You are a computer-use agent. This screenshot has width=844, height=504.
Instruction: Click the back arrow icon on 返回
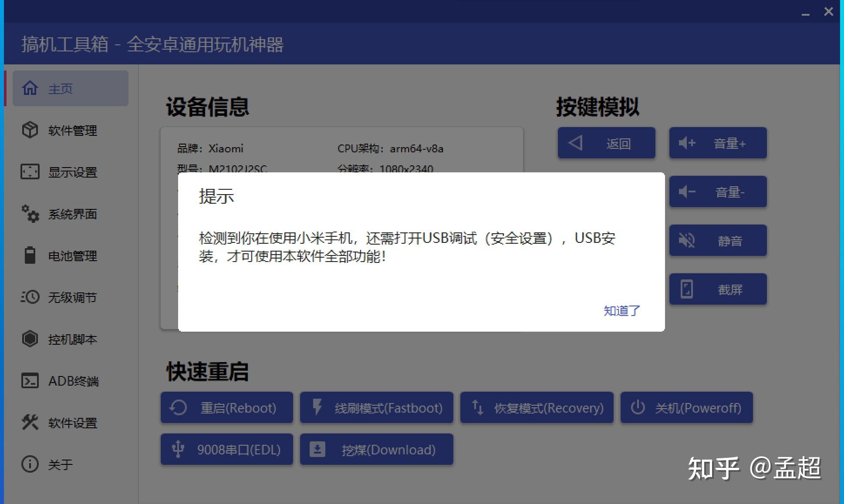coord(575,143)
